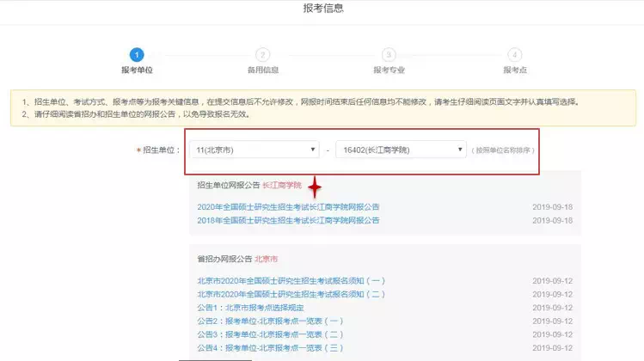Screen dimensions: 644x361
Task: Click the red four-point star marker
Action: [x=316, y=186]
